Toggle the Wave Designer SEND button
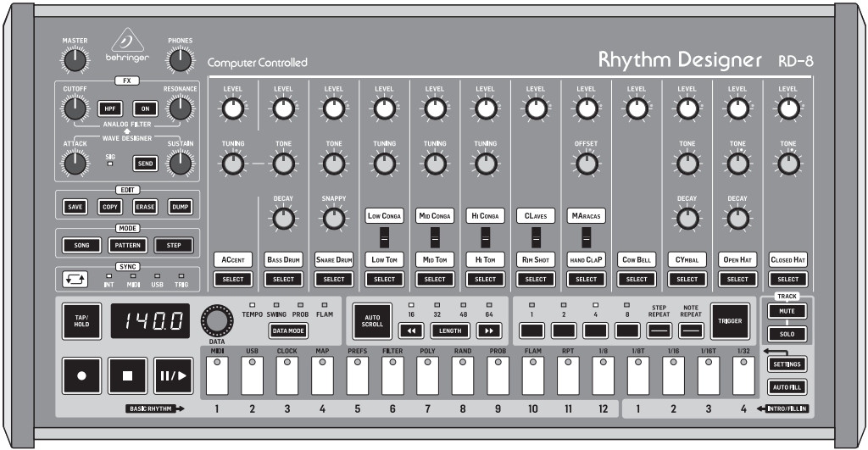868x450 pixels. coord(145,164)
